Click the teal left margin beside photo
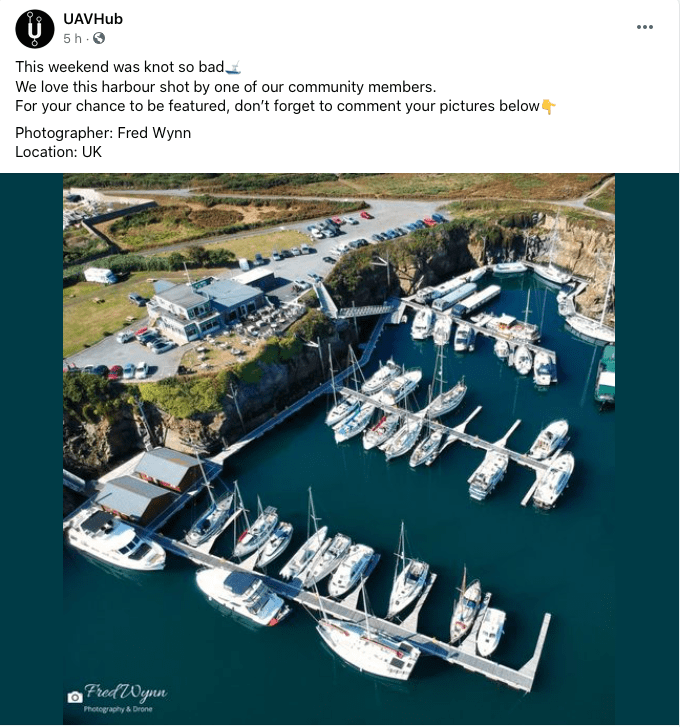Screen dimensions: 680x727 32,450
